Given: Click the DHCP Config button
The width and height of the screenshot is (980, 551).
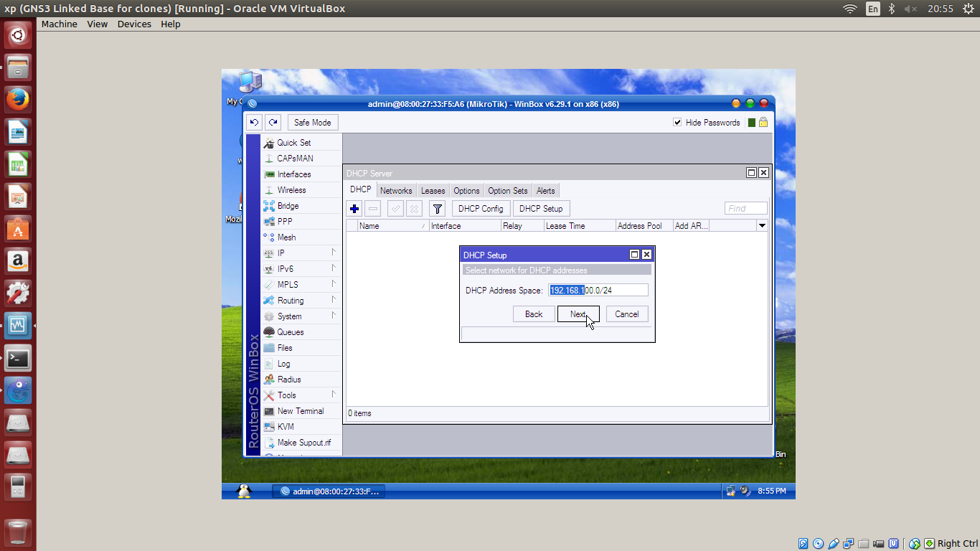Looking at the screenshot, I should (x=481, y=209).
